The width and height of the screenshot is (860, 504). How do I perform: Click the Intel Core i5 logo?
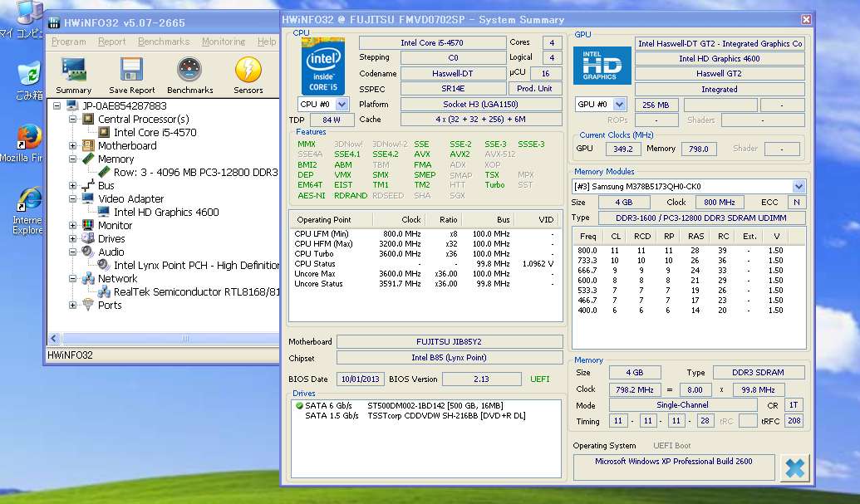point(324,66)
